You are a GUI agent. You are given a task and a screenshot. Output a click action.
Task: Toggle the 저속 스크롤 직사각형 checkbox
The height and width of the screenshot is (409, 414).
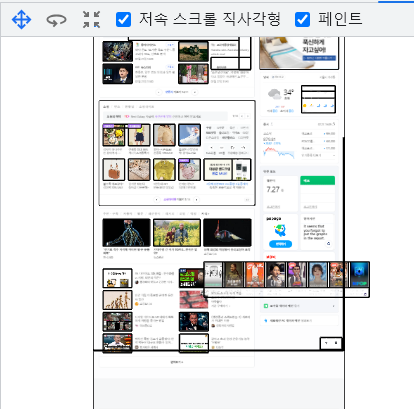coord(123,19)
